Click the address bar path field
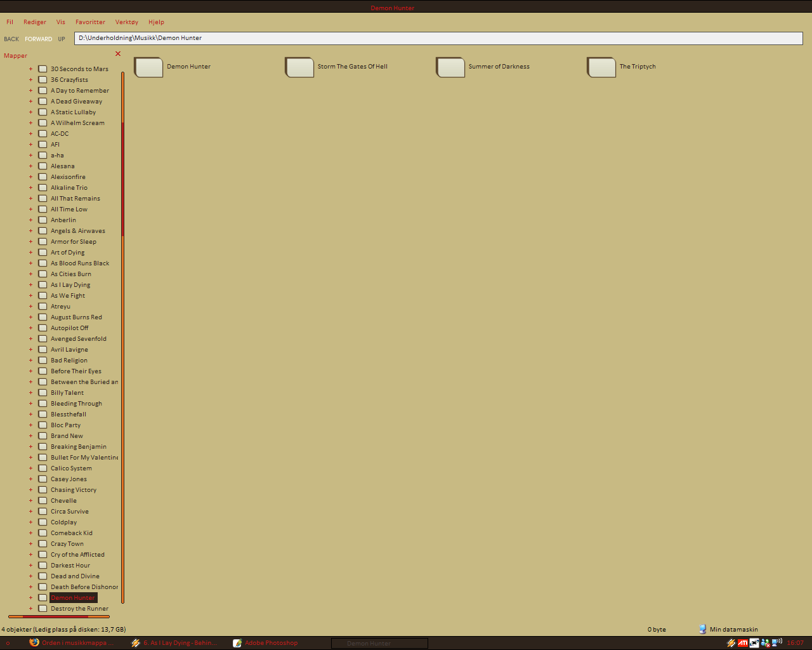Viewport: 812px width, 650px height. 438,38
